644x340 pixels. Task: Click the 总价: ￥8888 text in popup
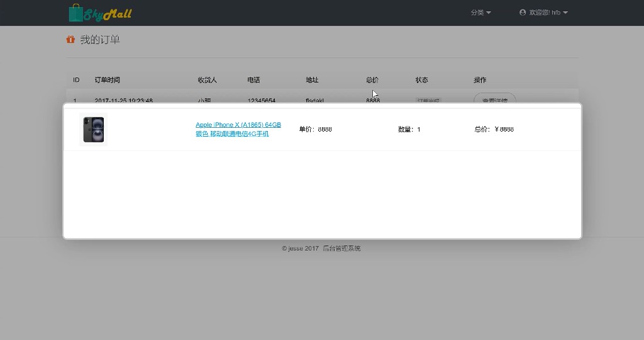(x=494, y=129)
